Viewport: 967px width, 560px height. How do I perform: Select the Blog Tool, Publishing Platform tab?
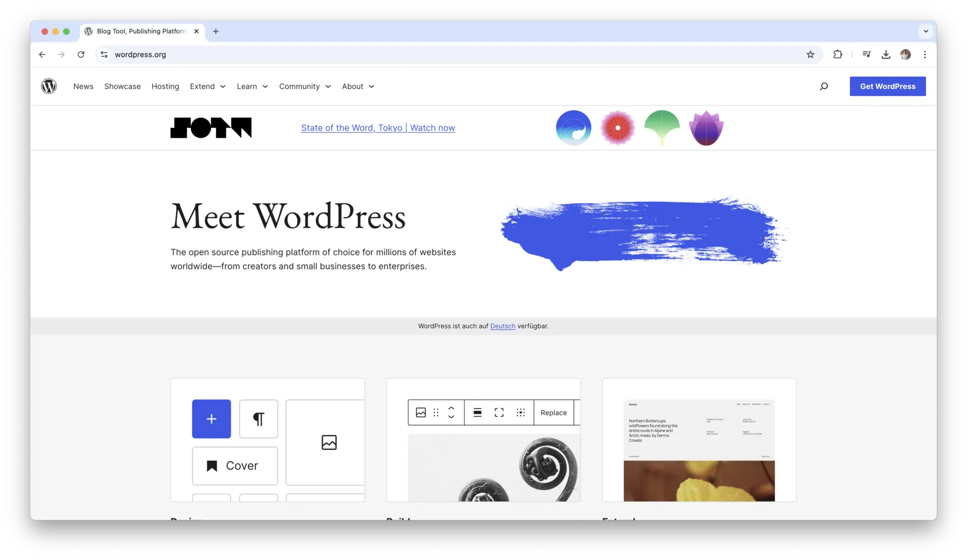(x=141, y=31)
